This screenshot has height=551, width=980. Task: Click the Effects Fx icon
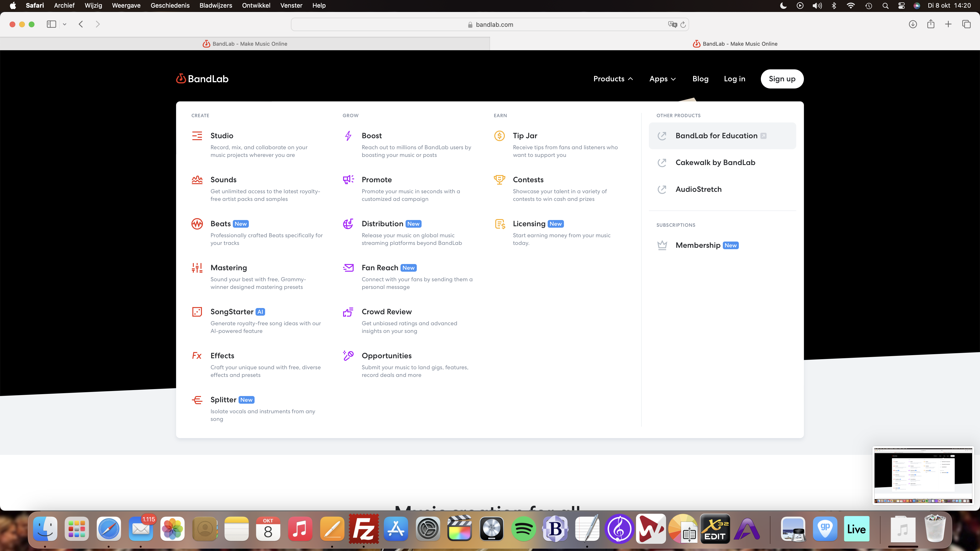197,356
